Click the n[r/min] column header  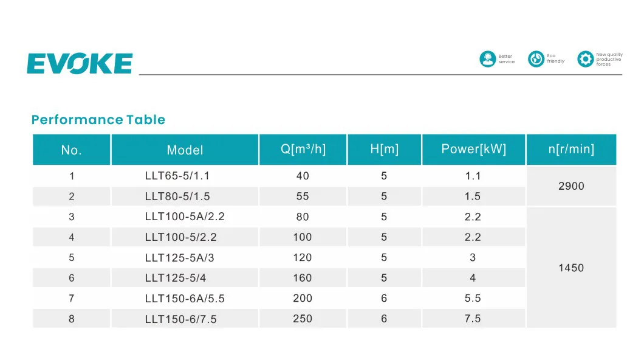pyautogui.click(x=571, y=149)
